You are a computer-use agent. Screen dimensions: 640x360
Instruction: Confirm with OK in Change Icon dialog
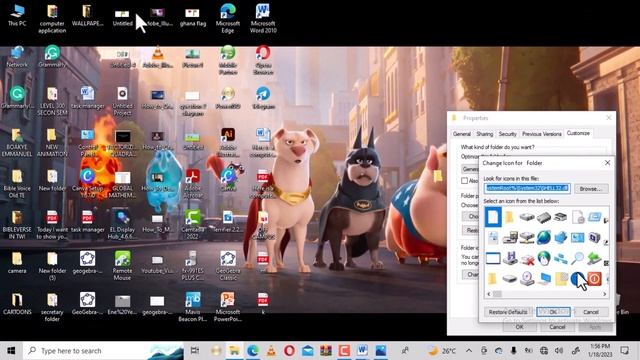(x=553, y=312)
